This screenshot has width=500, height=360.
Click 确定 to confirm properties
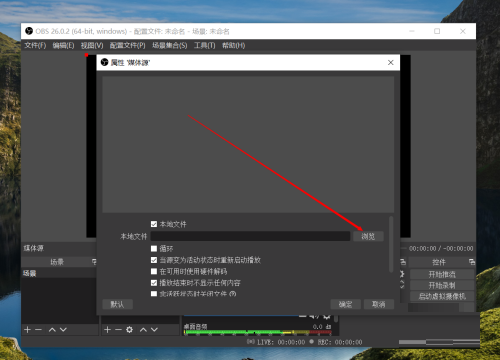pos(345,304)
